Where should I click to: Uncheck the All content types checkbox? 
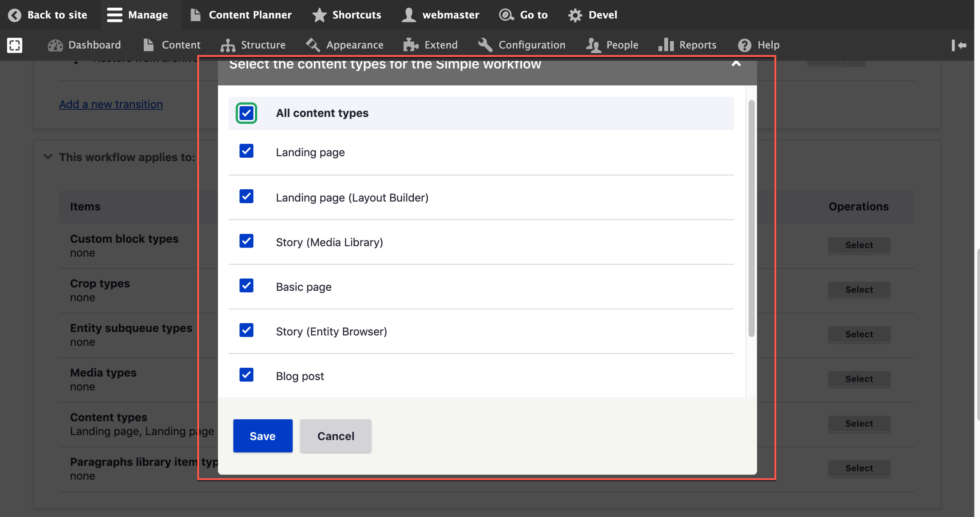(x=246, y=113)
